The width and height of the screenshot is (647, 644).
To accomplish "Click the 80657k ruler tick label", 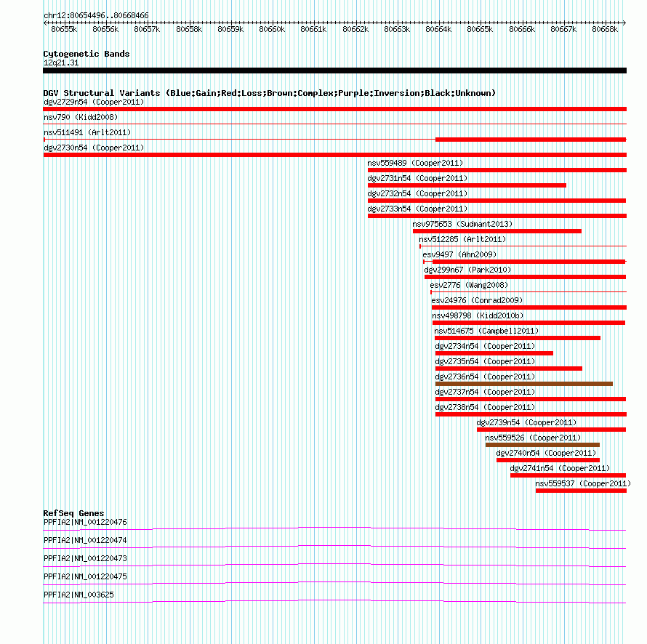I will coord(147,29).
